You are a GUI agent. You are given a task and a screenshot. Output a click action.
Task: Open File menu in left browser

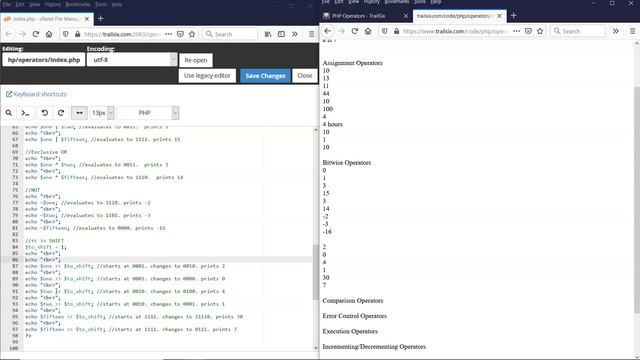click(x=7, y=4)
